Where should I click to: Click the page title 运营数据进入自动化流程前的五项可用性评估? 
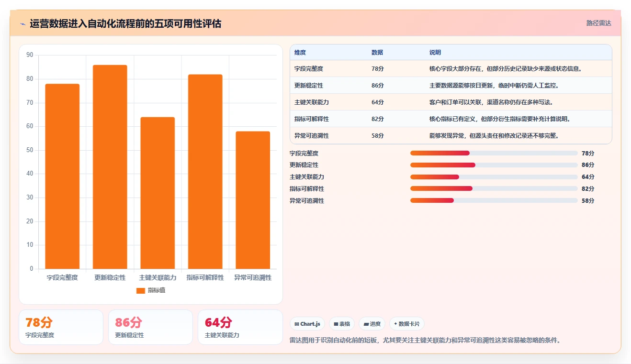coord(125,23)
